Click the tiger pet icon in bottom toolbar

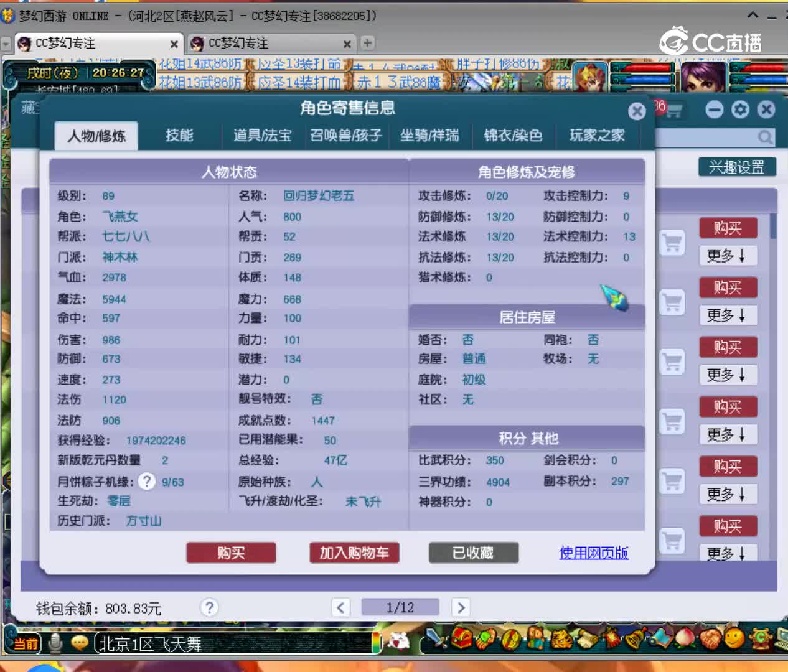point(561,638)
